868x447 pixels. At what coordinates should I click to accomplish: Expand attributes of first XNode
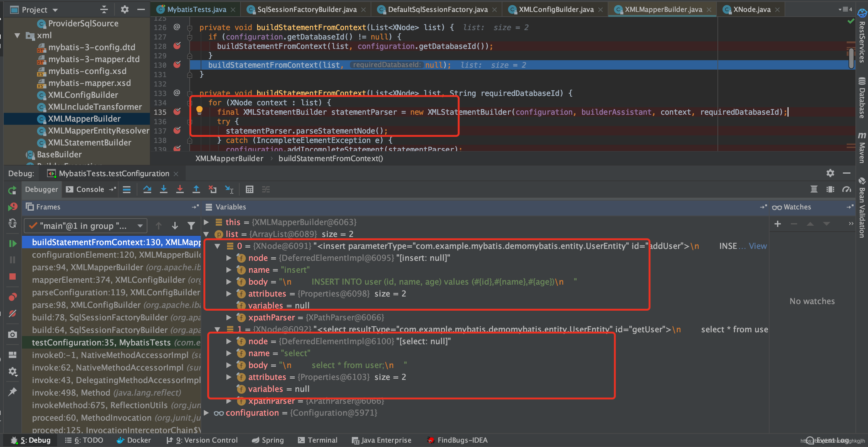pyautogui.click(x=229, y=294)
